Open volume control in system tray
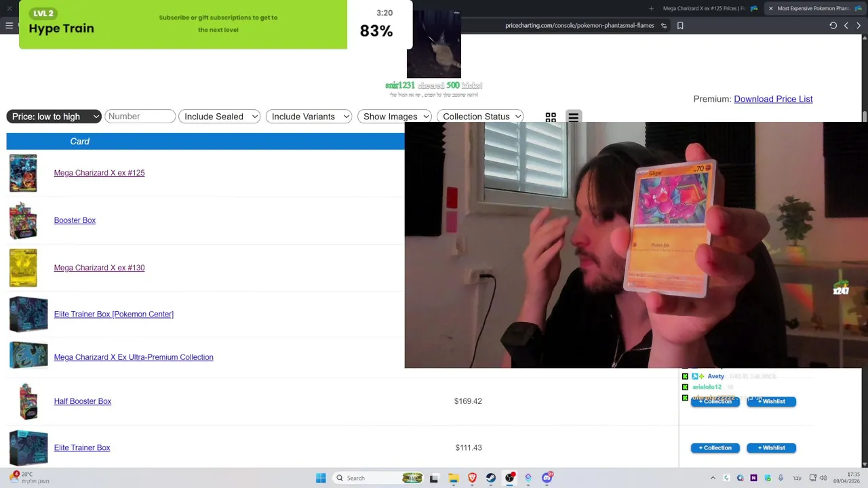This screenshot has width=868, height=488. click(823, 478)
